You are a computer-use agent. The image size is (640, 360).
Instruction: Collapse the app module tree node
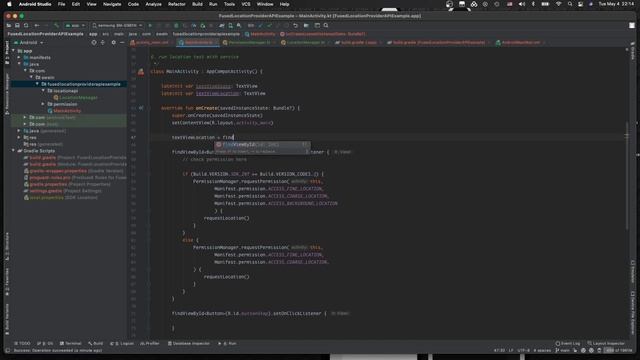[x=13, y=51]
